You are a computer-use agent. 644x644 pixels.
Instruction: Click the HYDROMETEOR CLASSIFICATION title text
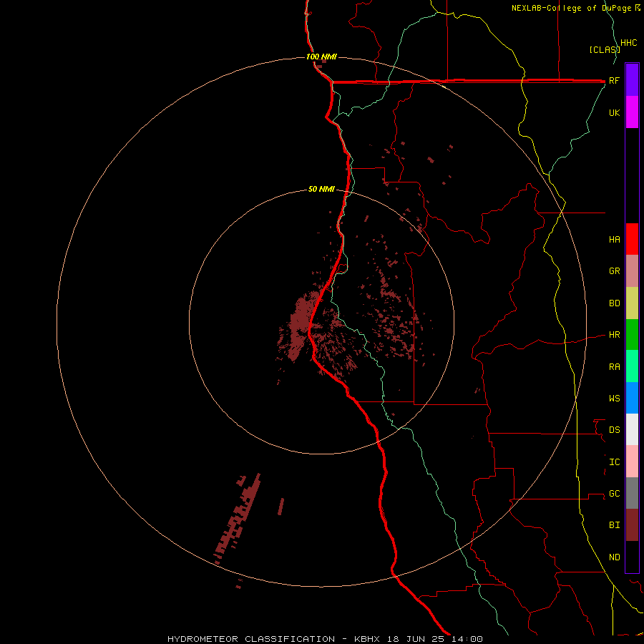pos(251,639)
